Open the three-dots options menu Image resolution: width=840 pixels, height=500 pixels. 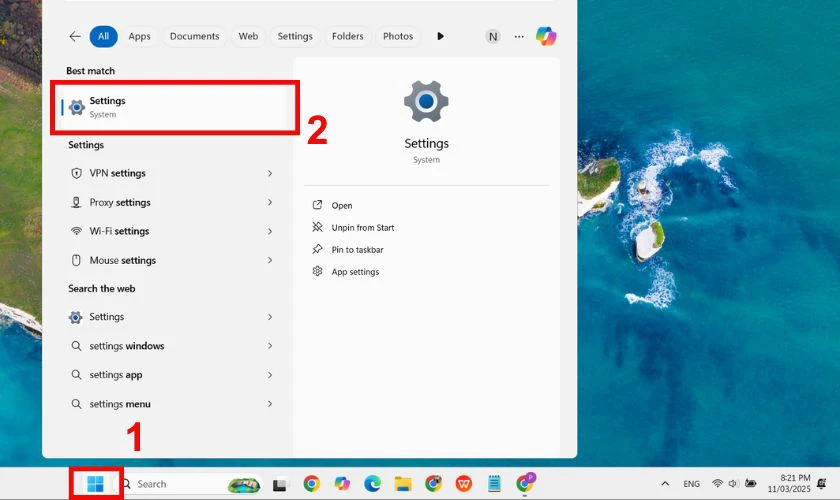click(x=519, y=36)
